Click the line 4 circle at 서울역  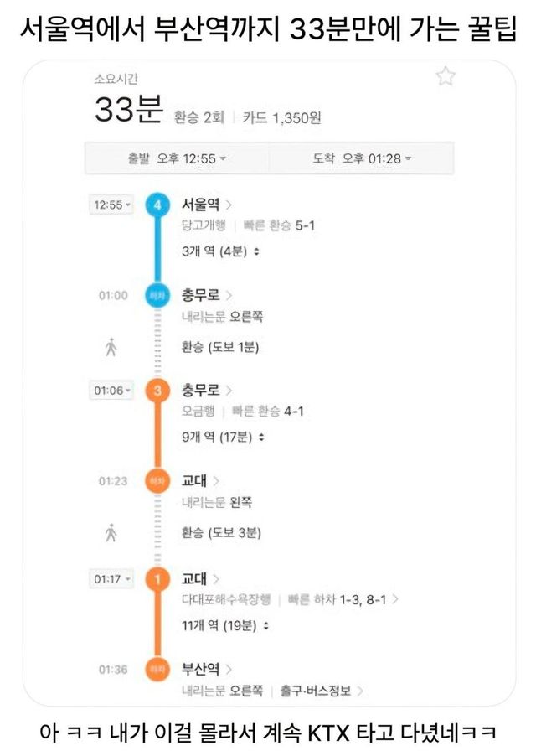[157, 205]
